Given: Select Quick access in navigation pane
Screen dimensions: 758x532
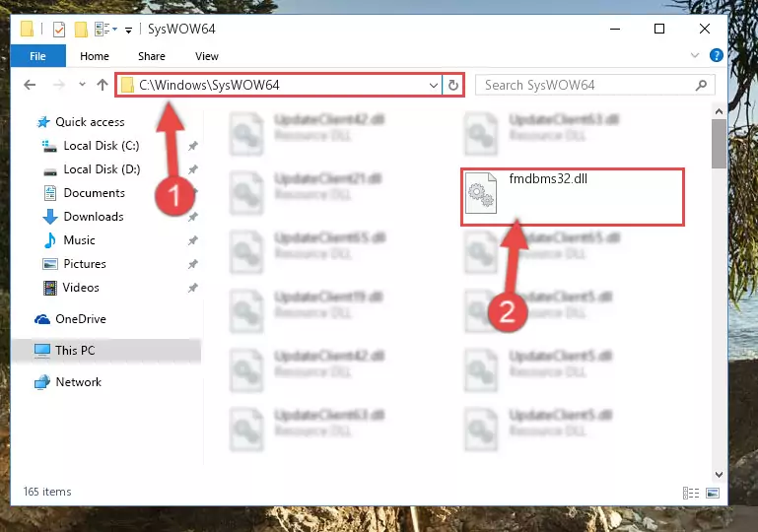Looking at the screenshot, I should [x=90, y=122].
